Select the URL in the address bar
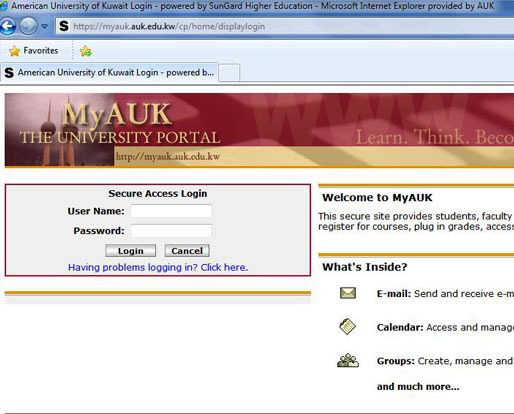The width and height of the screenshot is (514, 414). 169,26
